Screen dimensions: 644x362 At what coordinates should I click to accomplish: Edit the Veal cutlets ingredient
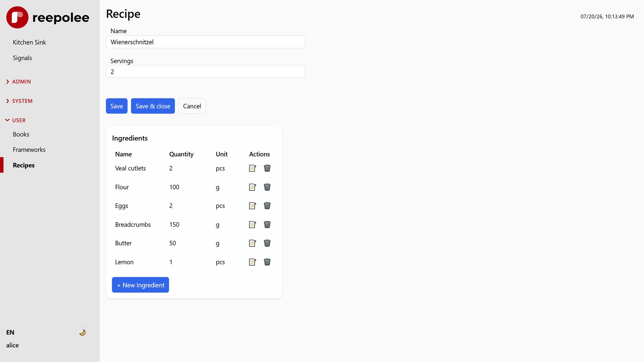pos(253,168)
